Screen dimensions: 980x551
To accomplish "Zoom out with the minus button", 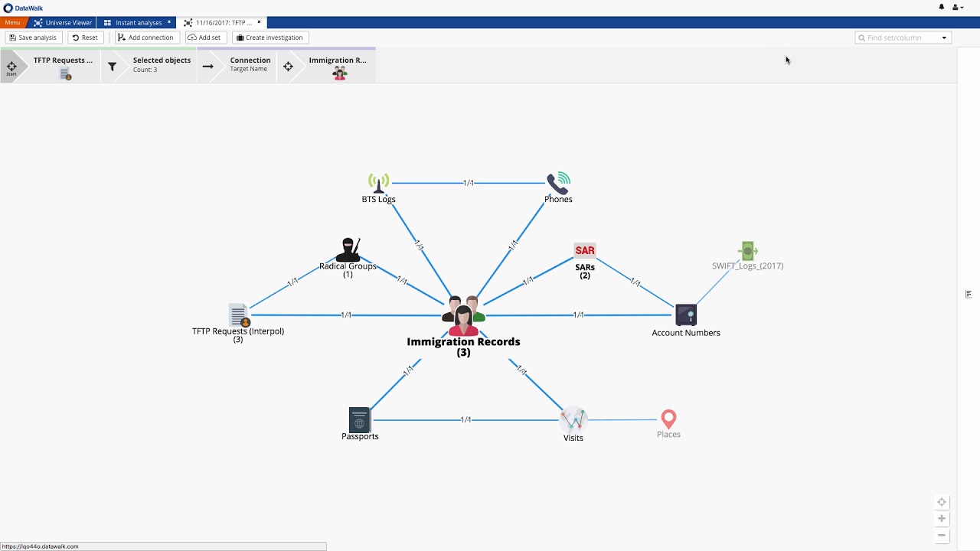I will [x=942, y=535].
